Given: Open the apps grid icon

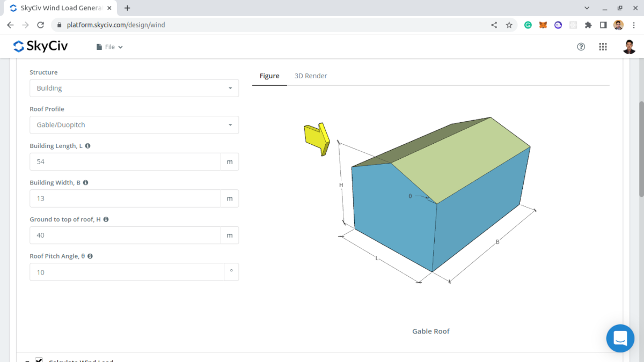Looking at the screenshot, I should pos(603,47).
